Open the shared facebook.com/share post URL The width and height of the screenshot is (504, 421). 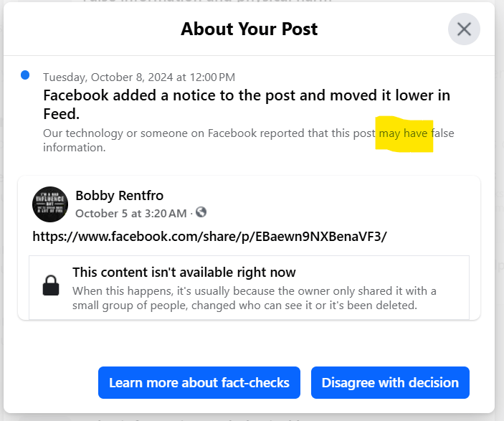click(210, 235)
